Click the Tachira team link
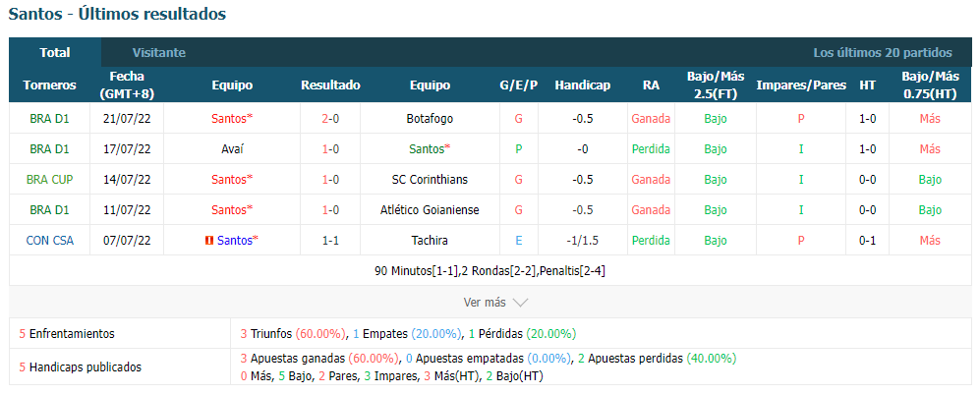980x394 pixels. click(x=430, y=241)
